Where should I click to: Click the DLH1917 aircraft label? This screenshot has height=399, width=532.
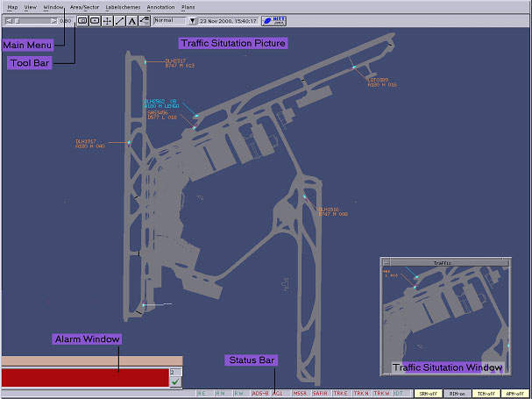(x=85, y=140)
